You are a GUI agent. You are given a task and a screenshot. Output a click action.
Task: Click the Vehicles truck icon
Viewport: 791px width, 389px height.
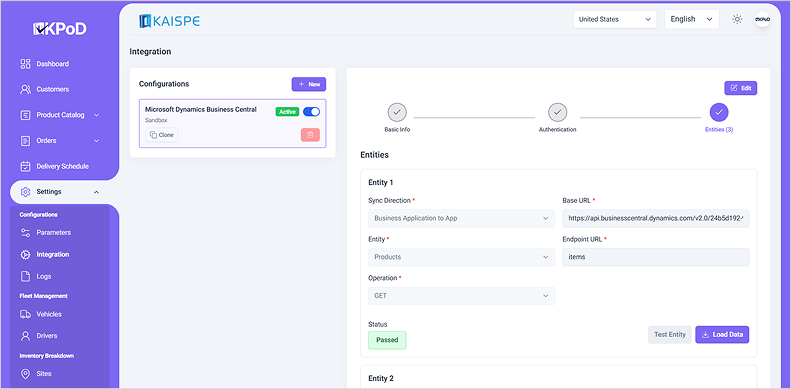25,314
